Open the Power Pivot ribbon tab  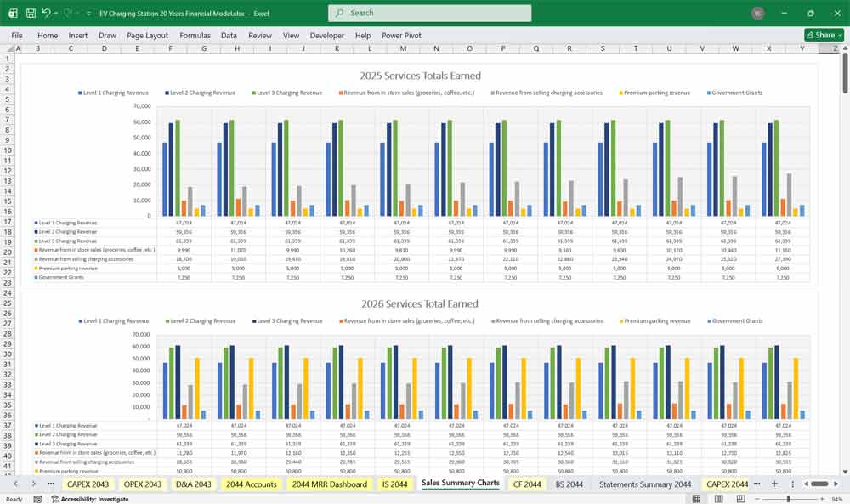coord(401,35)
